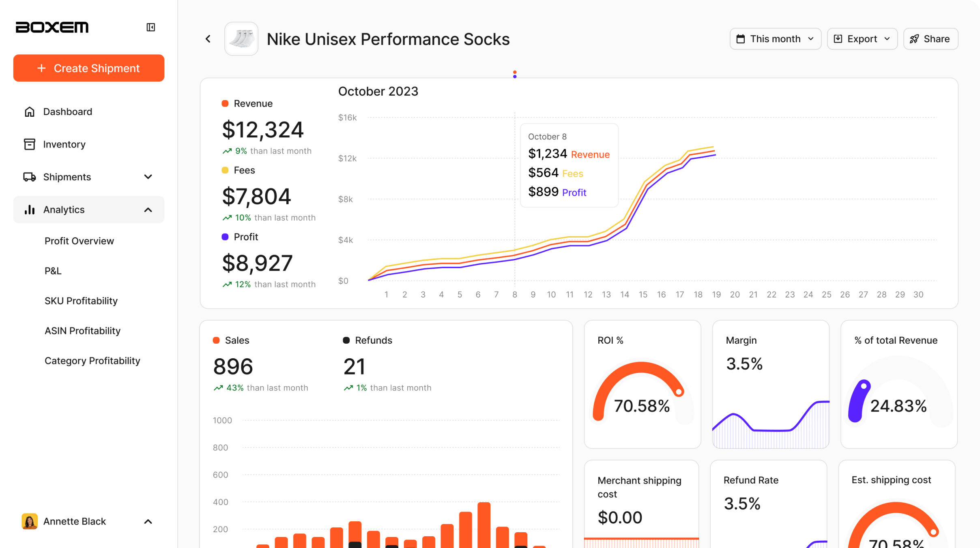The width and height of the screenshot is (980, 548).
Task: Toggle the Fees legend dot
Action: pos(225,170)
